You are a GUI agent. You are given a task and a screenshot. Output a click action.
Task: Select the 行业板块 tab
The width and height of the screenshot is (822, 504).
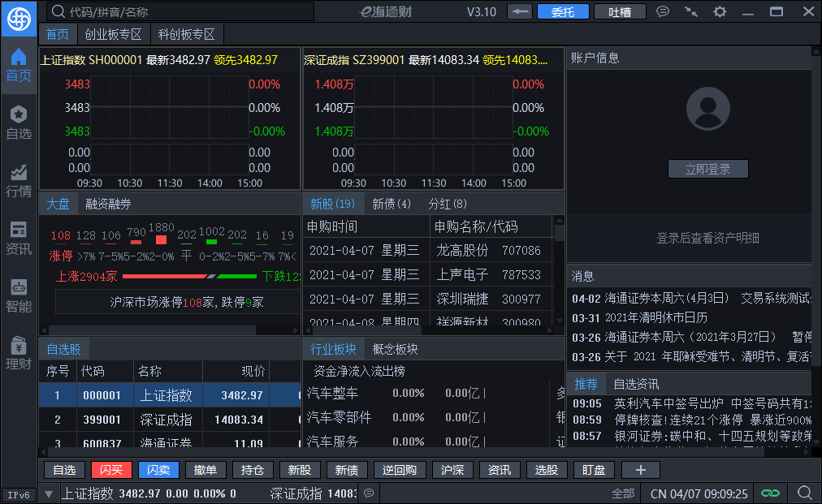click(x=333, y=350)
